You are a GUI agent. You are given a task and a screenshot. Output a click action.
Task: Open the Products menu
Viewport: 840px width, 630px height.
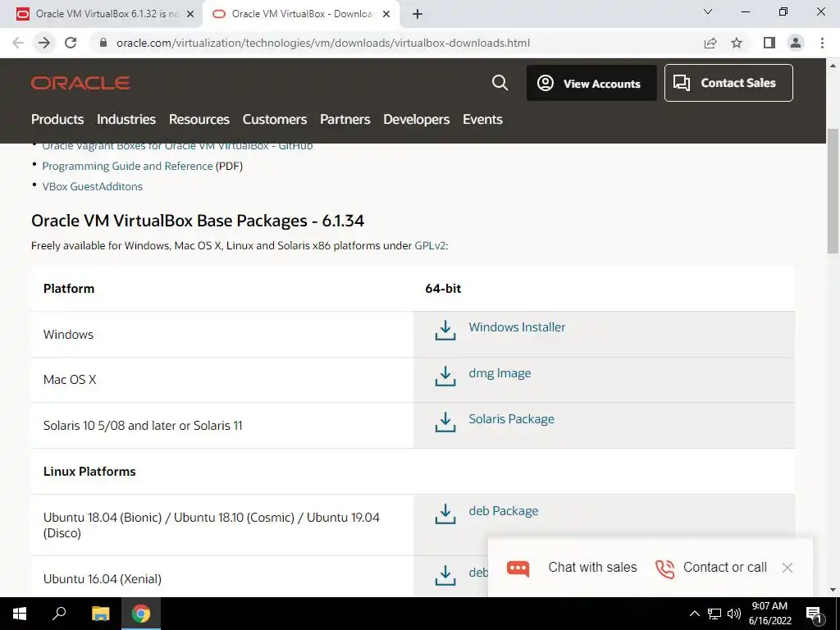pos(57,119)
